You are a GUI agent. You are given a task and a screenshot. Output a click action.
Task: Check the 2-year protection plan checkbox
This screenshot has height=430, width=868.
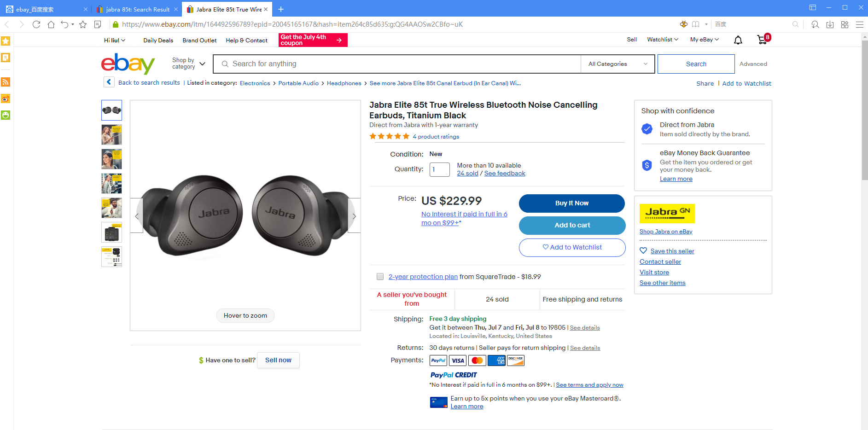click(x=380, y=277)
